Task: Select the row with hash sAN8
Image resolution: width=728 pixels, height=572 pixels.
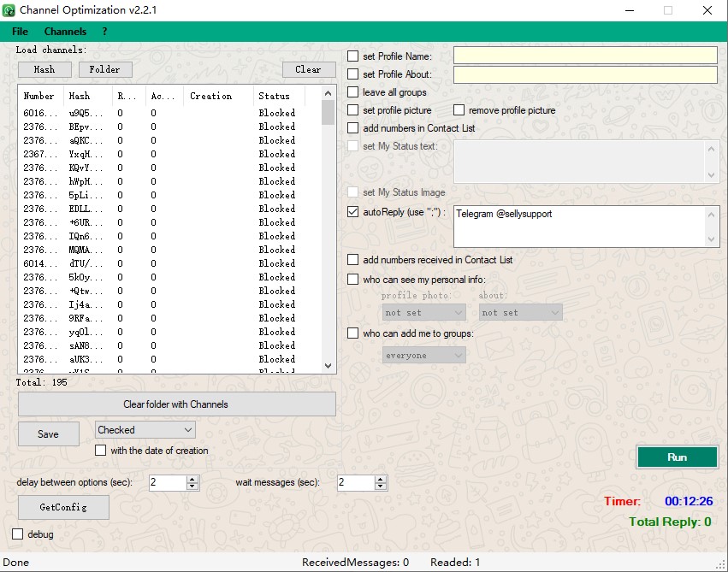Action: tap(169, 345)
